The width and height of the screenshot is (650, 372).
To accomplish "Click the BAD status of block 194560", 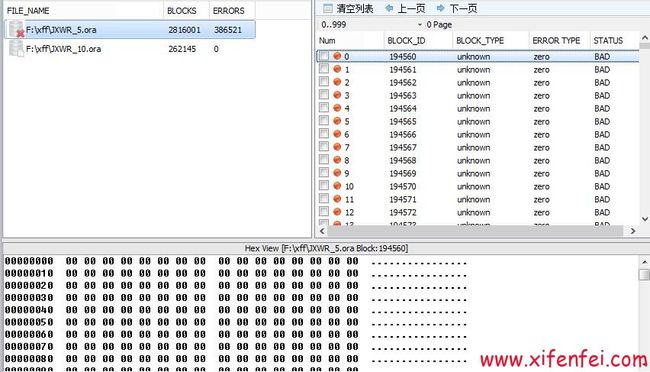I will (x=602, y=56).
